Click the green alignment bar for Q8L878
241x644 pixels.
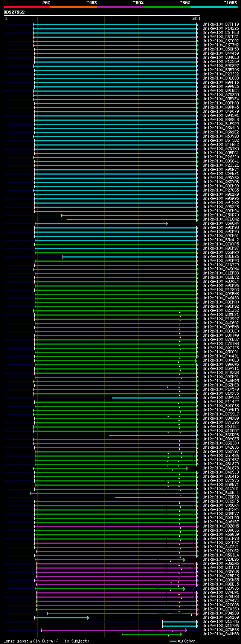(x=111, y=468)
